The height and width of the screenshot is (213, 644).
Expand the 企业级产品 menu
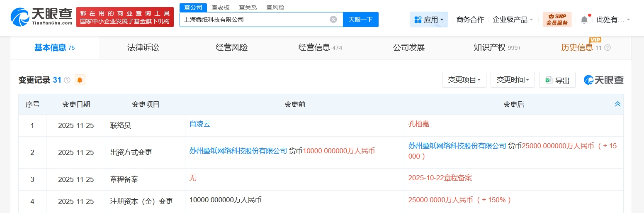[513, 20]
